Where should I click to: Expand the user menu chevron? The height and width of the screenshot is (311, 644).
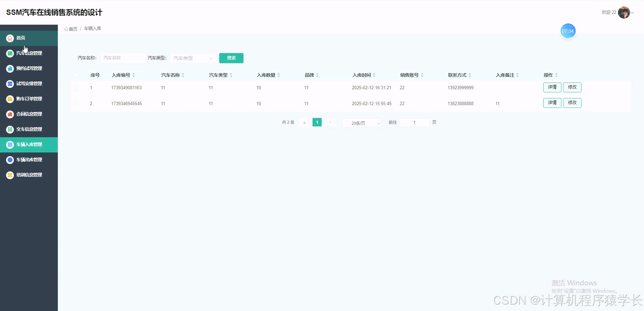tap(632, 13)
